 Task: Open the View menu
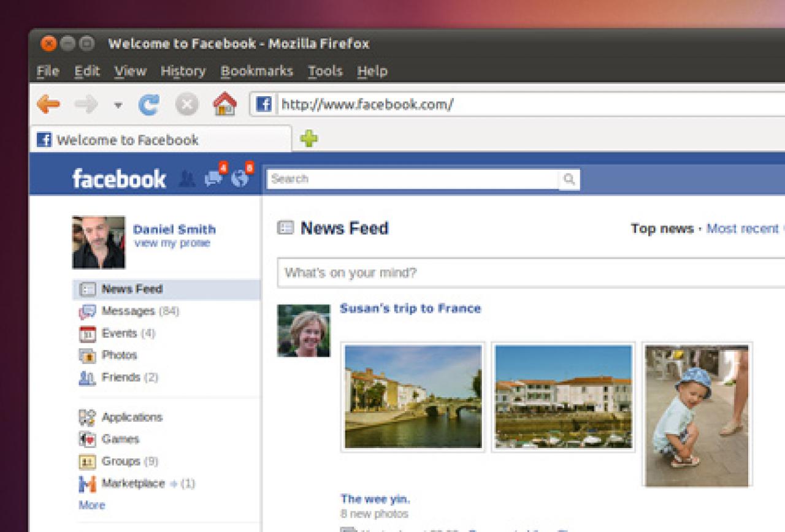pos(131,71)
